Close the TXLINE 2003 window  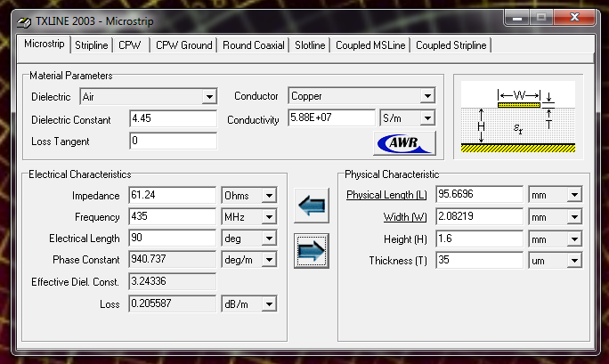coord(574,18)
